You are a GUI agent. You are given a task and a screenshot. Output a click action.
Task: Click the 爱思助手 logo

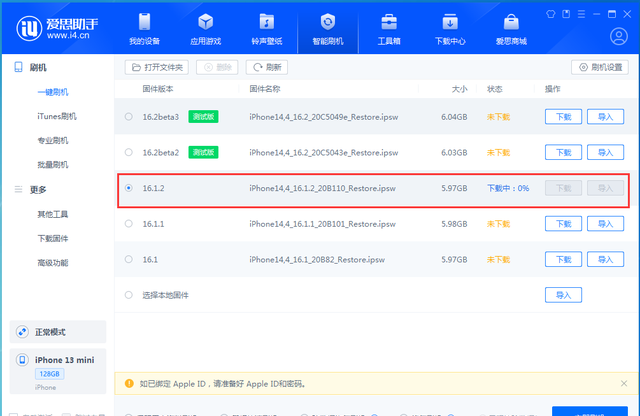57,29
